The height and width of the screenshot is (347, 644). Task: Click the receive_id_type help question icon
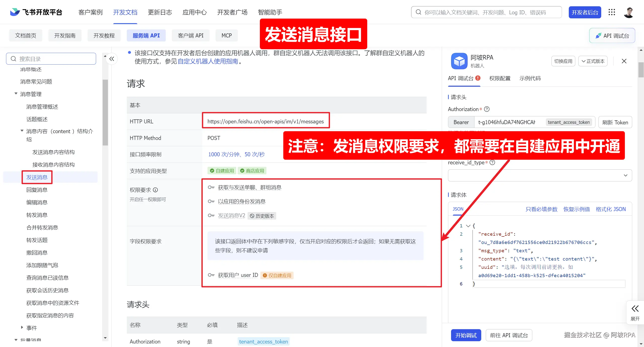(492, 163)
